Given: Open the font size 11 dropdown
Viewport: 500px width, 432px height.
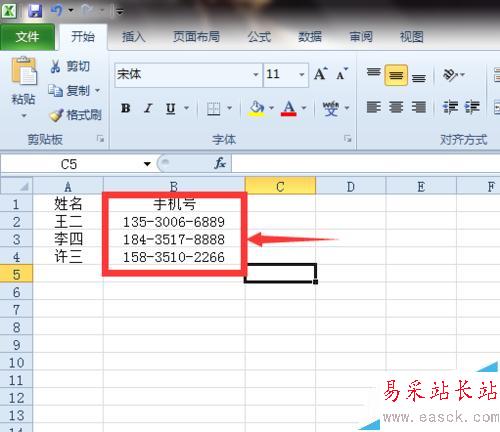Looking at the screenshot, I should pos(301,74).
